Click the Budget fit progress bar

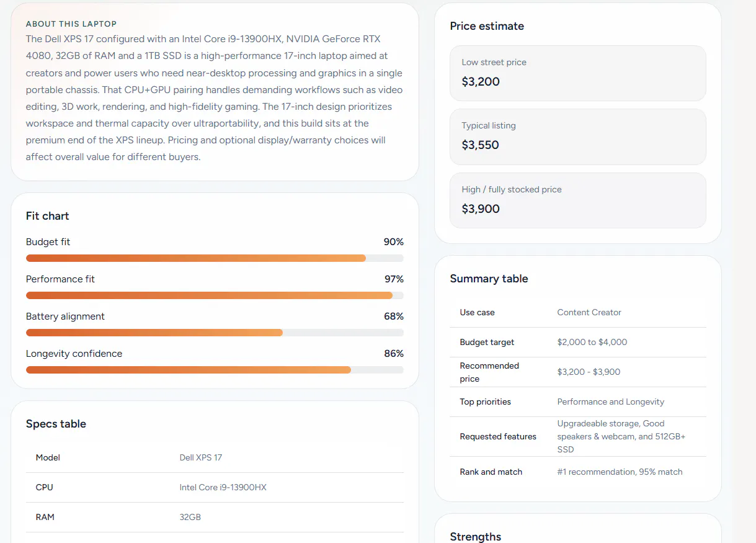pos(215,258)
